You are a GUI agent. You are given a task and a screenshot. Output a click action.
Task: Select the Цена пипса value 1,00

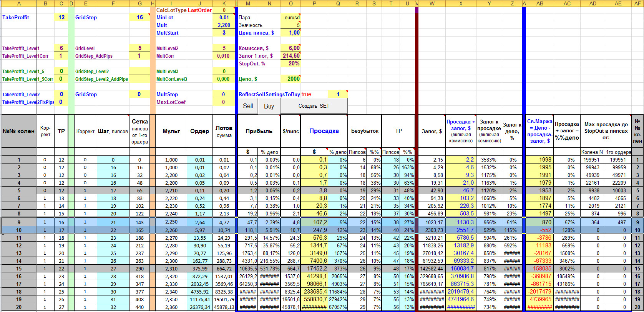[290, 33]
